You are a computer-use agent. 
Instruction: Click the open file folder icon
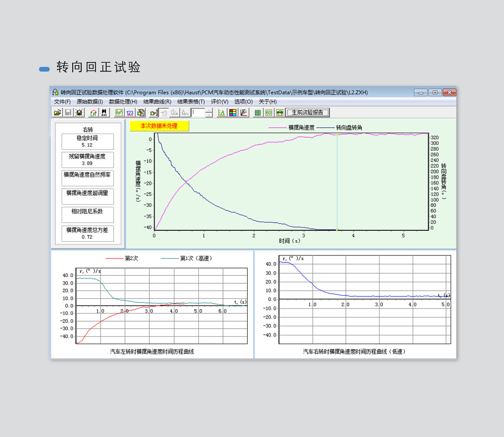pos(57,113)
